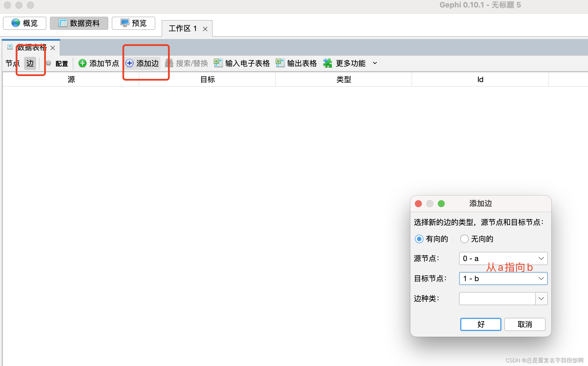Open the Overview globe icon view
The height and width of the screenshot is (366, 588).
pos(16,23)
